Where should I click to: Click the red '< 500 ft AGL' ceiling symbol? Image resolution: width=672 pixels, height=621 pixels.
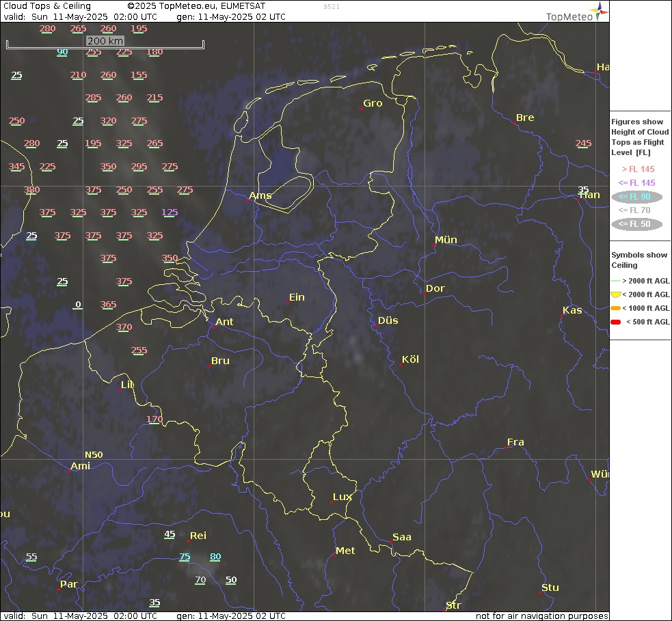click(x=615, y=322)
